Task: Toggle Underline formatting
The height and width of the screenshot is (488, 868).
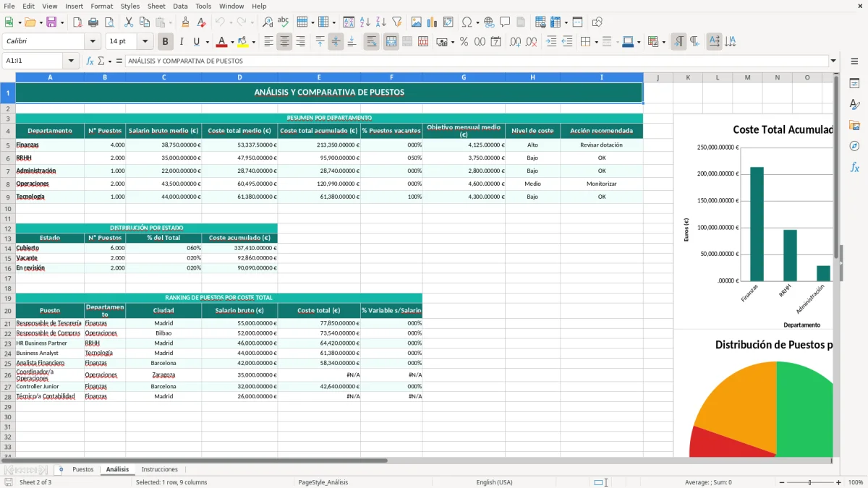Action: (x=196, y=42)
